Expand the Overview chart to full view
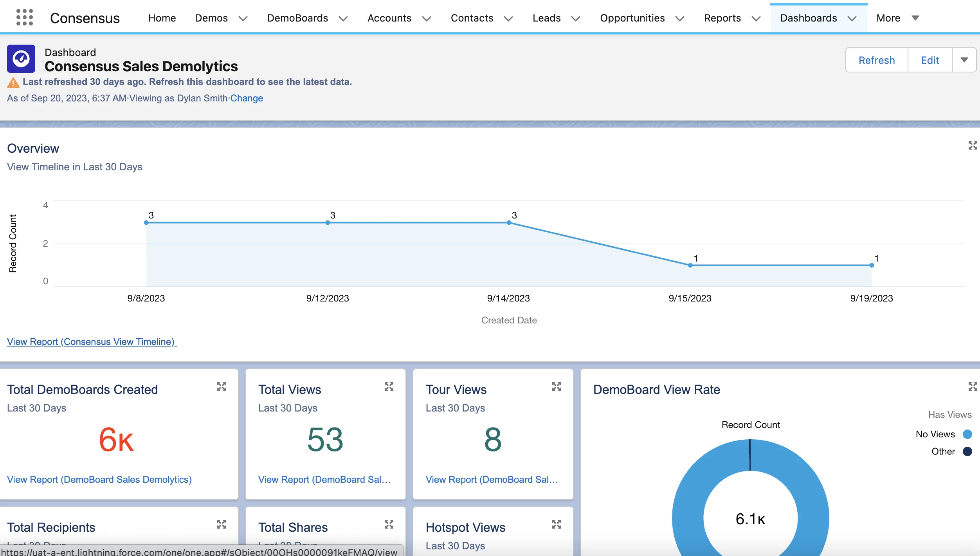The image size is (980, 556). [973, 146]
